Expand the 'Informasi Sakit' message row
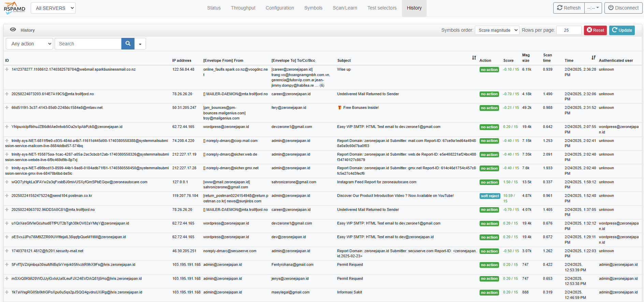The image size is (644, 302). pos(7,292)
